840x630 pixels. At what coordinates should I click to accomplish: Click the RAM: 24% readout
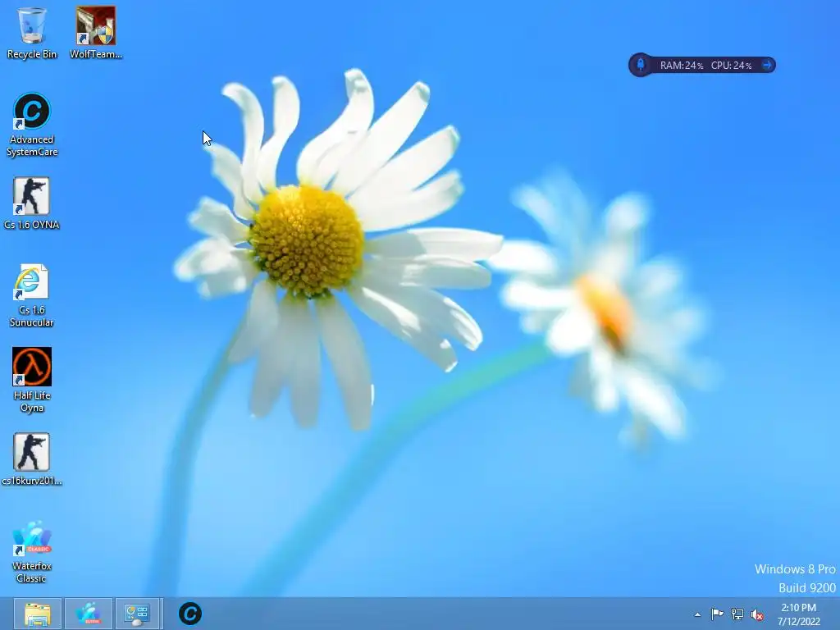pyautogui.click(x=682, y=66)
